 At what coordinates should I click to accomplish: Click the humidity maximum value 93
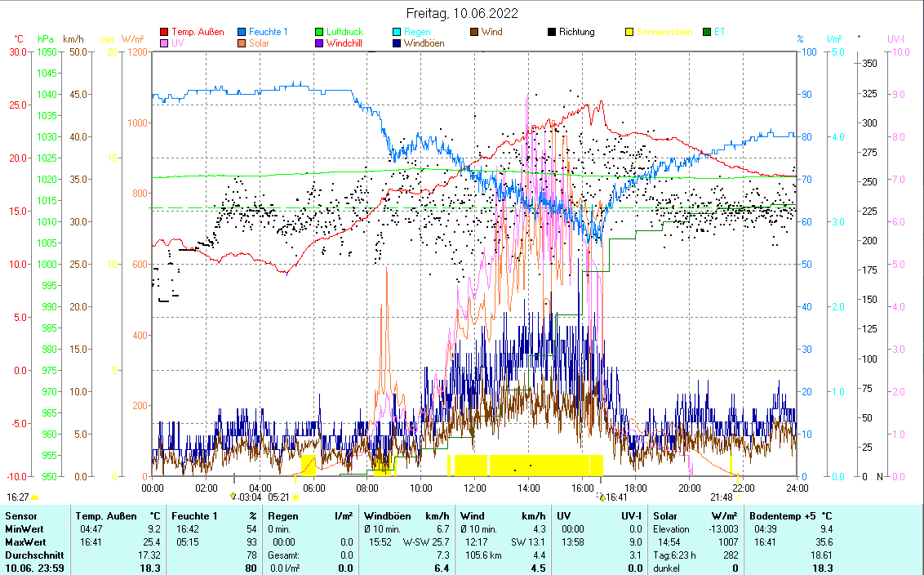click(251, 542)
